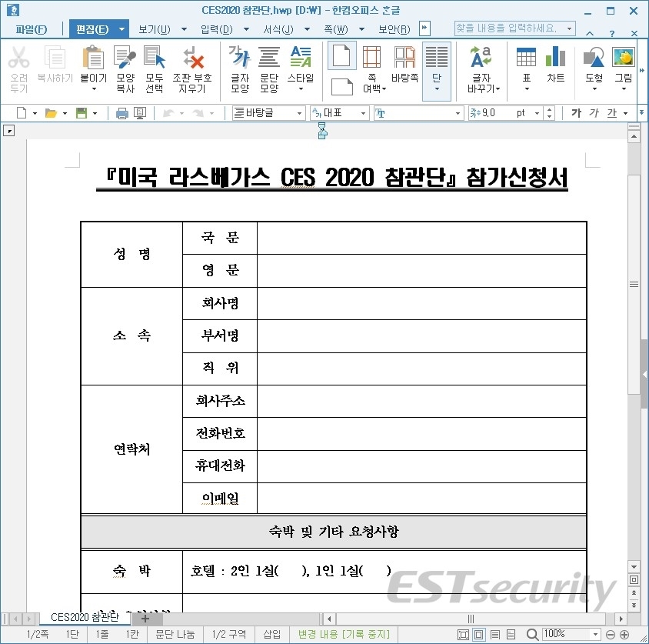Click the Styles (스타일) icon
The image size is (649, 644).
(x=301, y=57)
